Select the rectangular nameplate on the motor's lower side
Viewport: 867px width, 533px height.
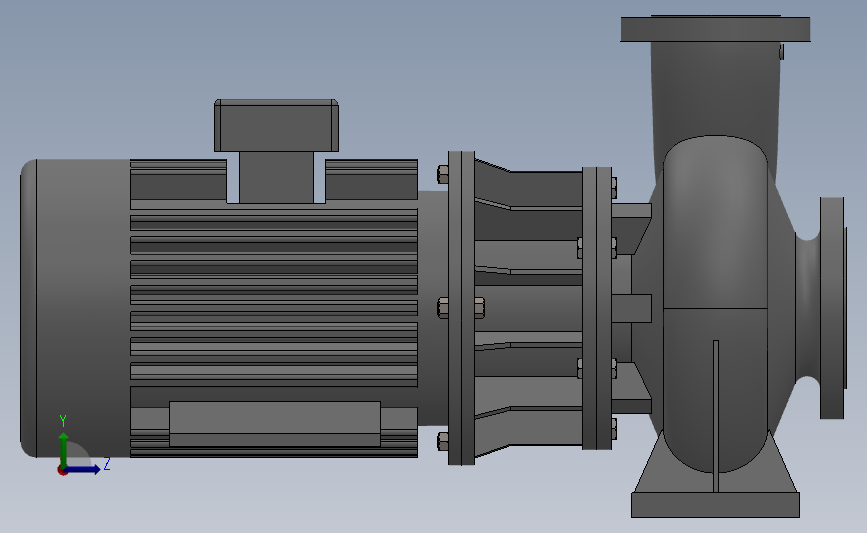coord(275,424)
